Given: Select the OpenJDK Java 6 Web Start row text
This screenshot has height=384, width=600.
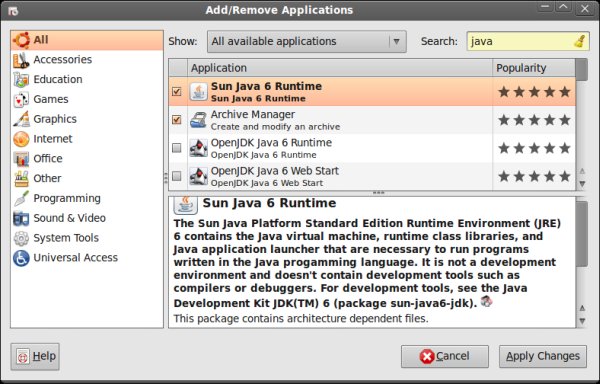Looking at the screenshot, I should coord(274,176).
